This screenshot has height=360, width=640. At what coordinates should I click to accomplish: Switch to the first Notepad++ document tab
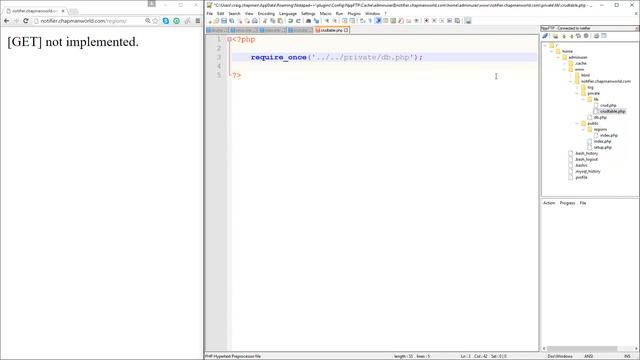tap(218, 30)
